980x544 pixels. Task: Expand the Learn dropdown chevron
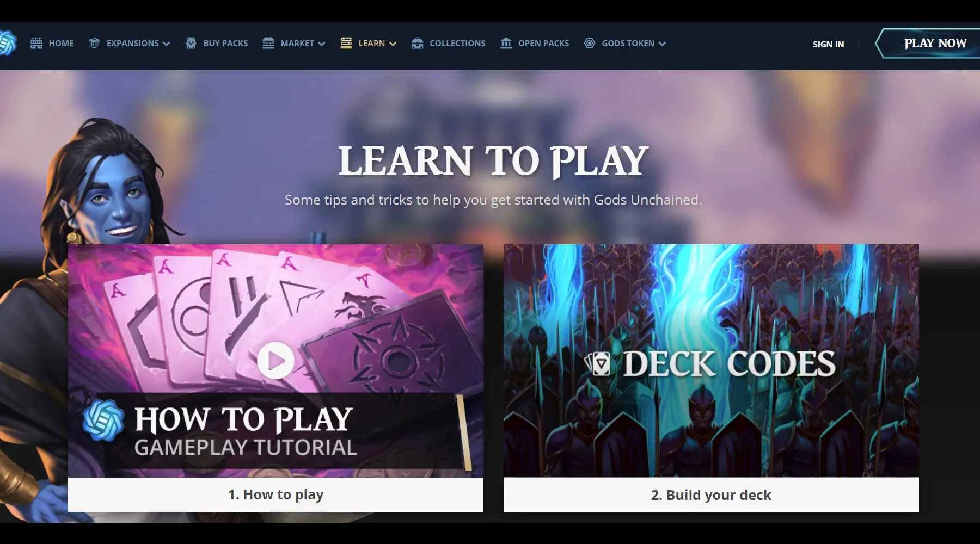[x=393, y=44]
